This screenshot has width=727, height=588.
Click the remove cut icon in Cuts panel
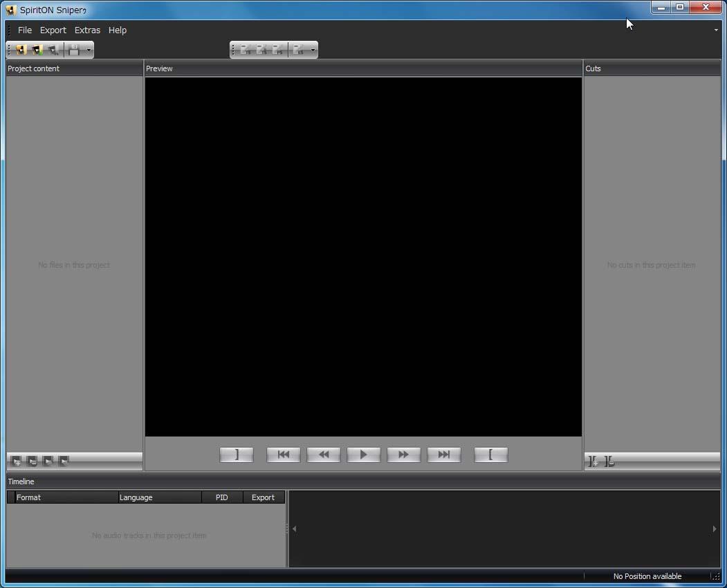(609, 461)
